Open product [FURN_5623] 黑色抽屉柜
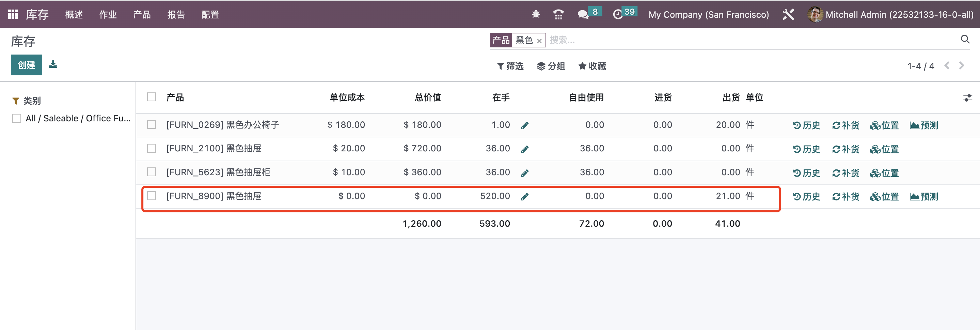 point(218,172)
